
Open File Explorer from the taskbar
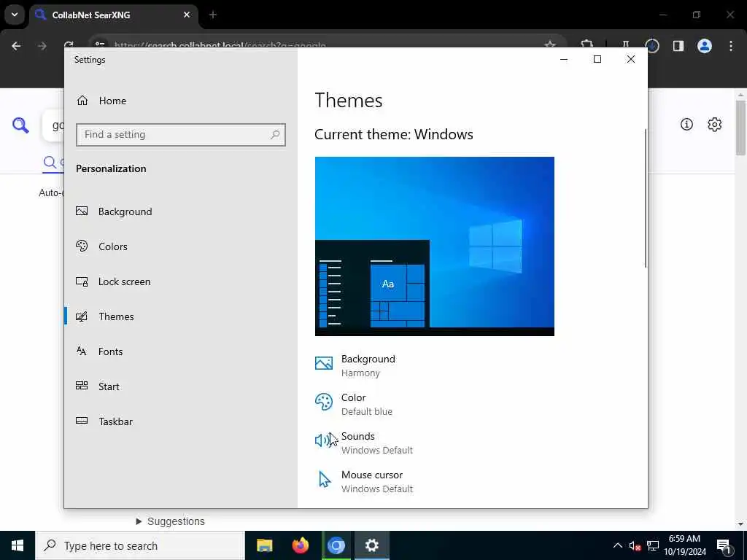point(264,545)
